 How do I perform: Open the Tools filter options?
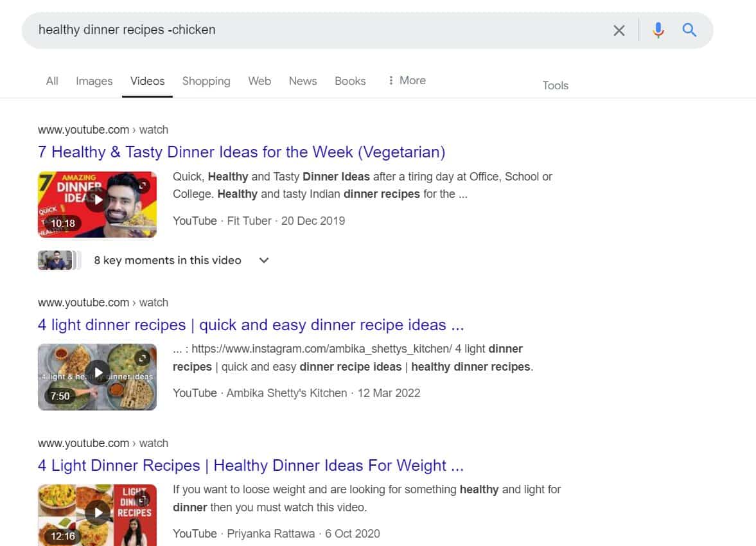point(555,85)
